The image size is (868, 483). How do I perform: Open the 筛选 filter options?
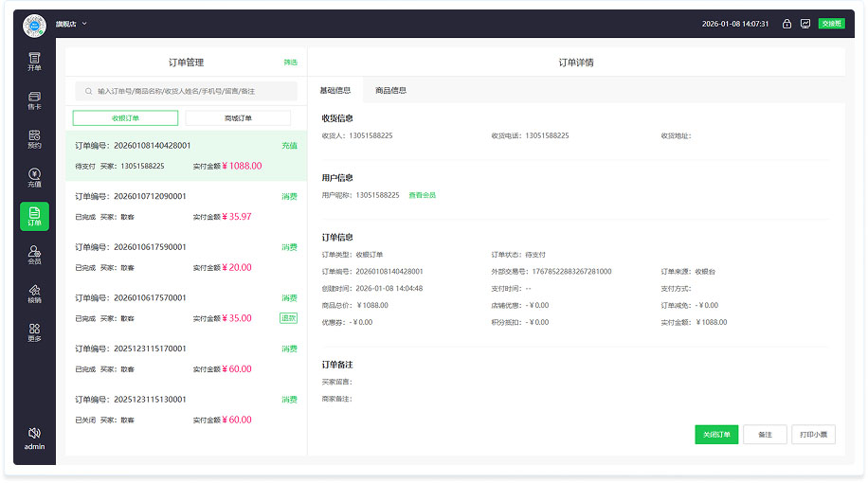pyautogui.click(x=290, y=63)
